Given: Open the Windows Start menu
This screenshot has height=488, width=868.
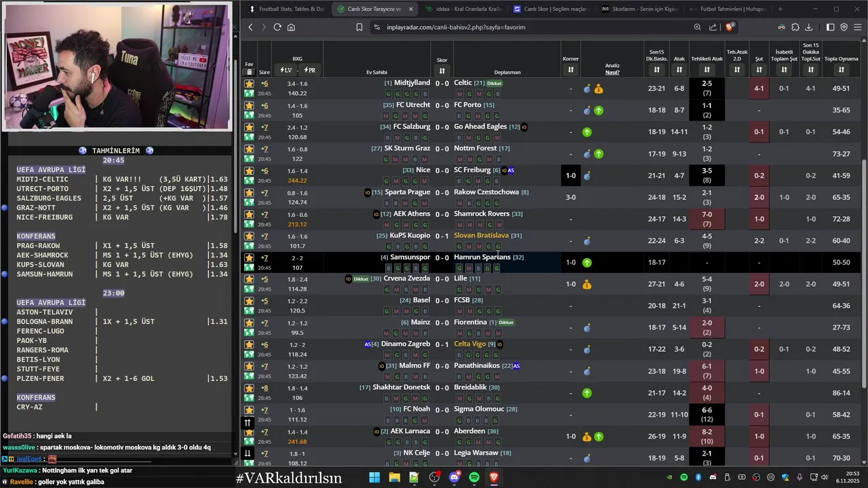Looking at the screenshot, I should tap(374, 477).
